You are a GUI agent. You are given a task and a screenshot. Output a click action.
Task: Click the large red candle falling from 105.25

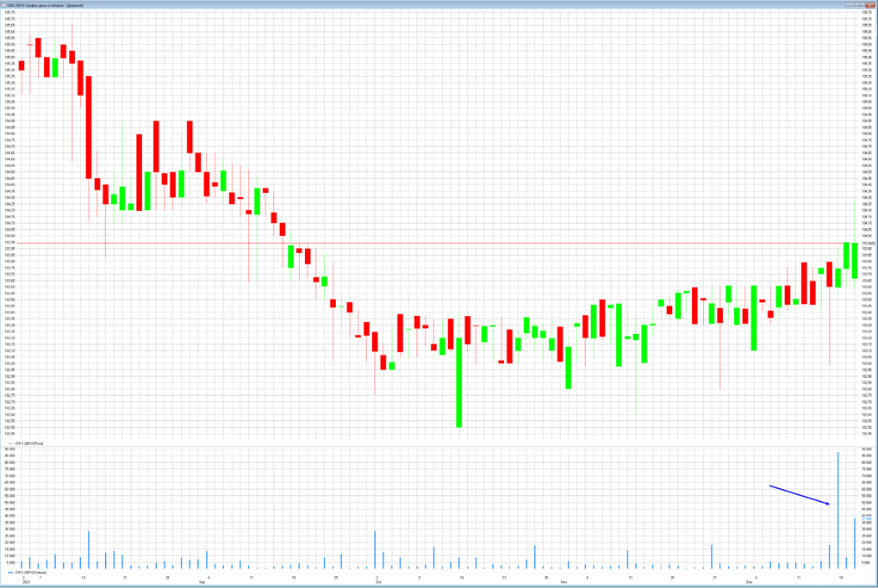point(89,127)
